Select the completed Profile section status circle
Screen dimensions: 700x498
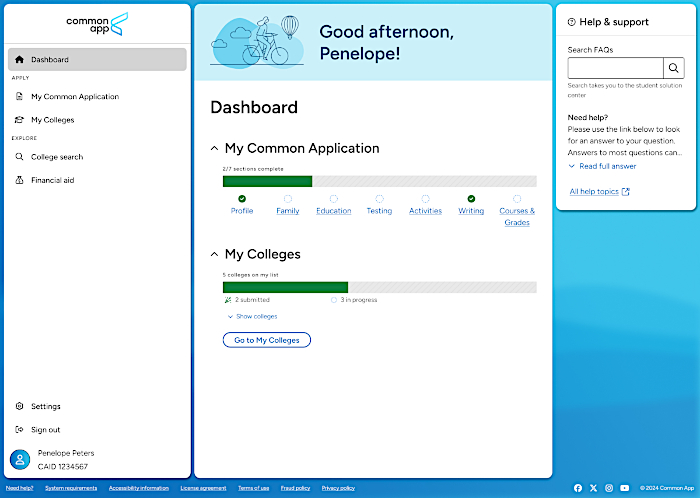(x=242, y=199)
